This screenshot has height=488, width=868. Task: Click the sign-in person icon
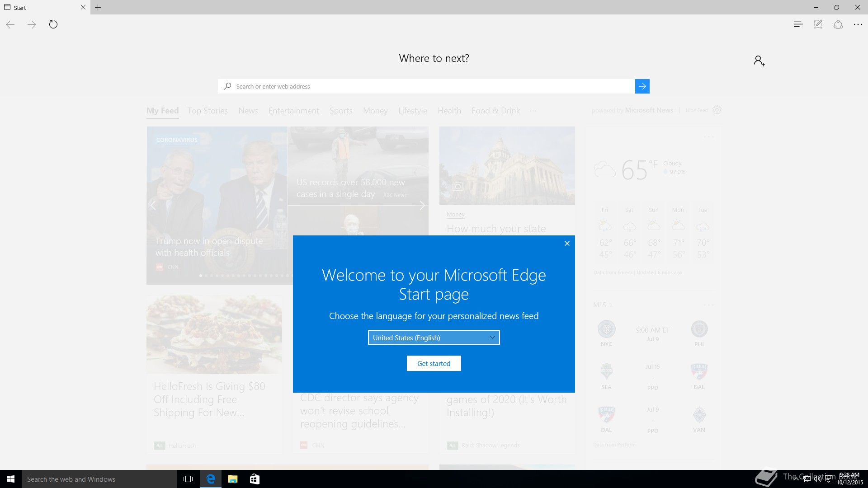tap(759, 61)
